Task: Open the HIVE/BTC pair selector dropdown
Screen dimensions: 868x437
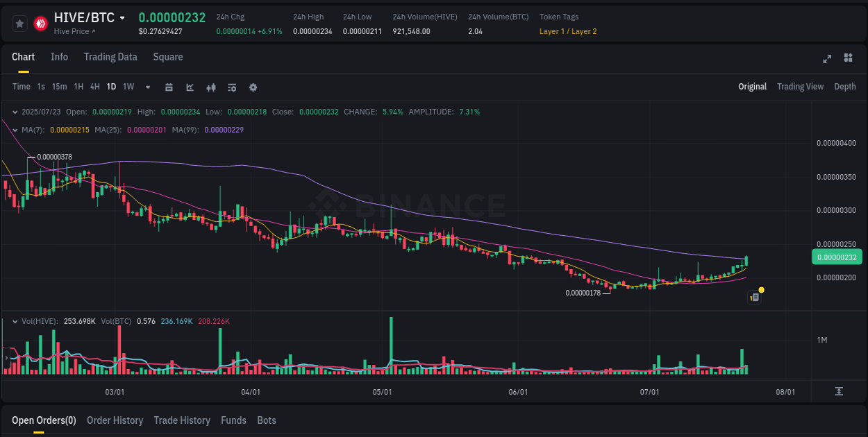Action: tap(122, 17)
